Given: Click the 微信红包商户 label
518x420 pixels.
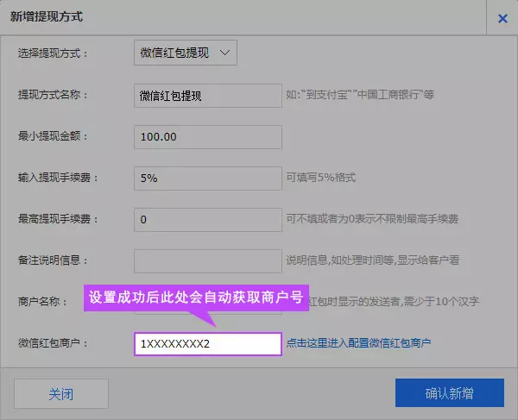Looking at the screenshot, I should click(53, 343).
